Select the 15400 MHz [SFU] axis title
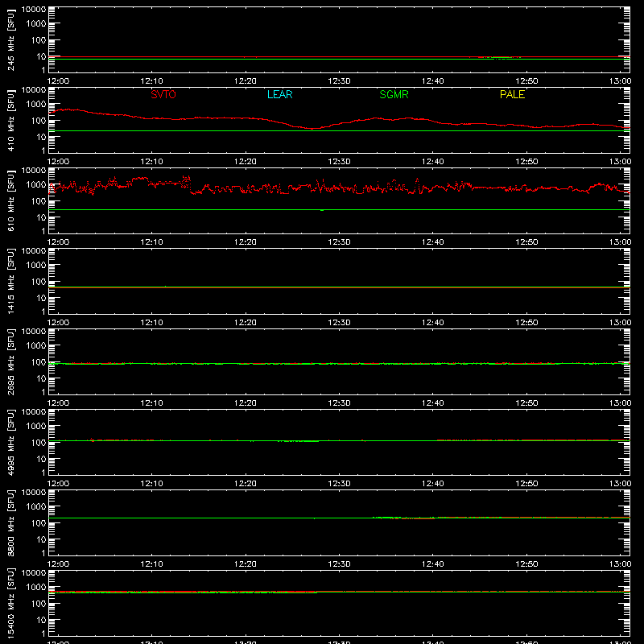Viewport: 644px width, 644px height. [10, 603]
